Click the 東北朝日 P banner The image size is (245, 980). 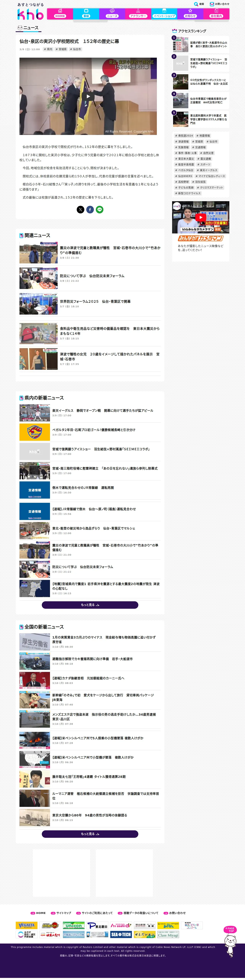97,926
